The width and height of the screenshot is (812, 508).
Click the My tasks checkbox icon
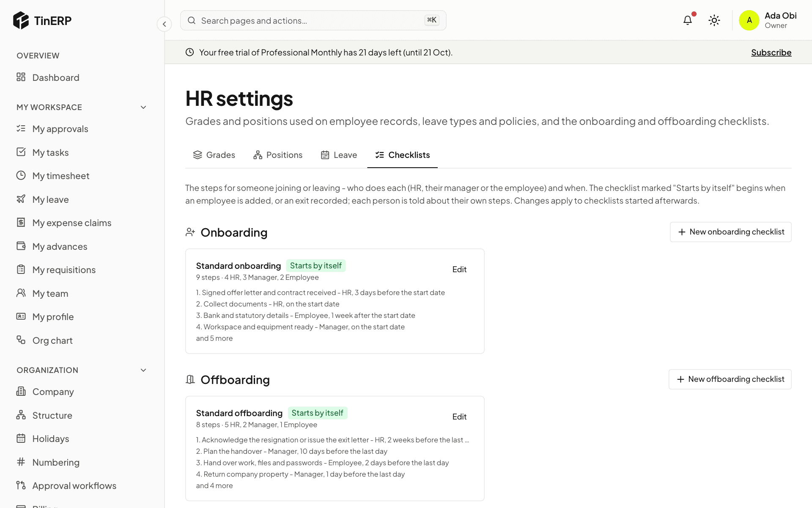(x=21, y=152)
